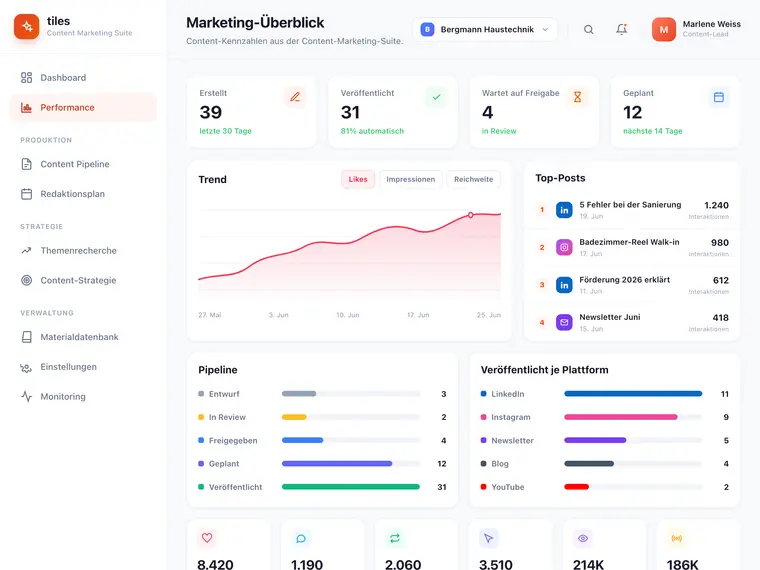The image size is (760, 570).
Task: Click the Erstellt value '39'
Action: tap(211, 112)
